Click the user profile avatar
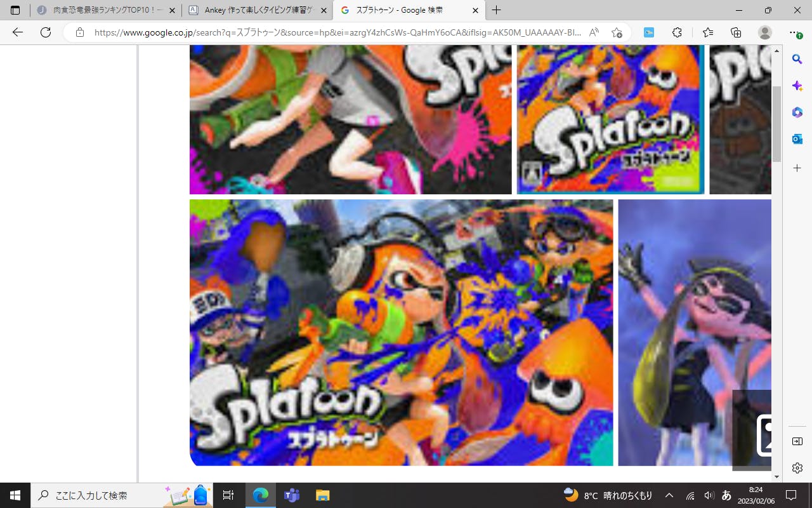The height and width of the screenshot is (508, 812). (765, 32)
